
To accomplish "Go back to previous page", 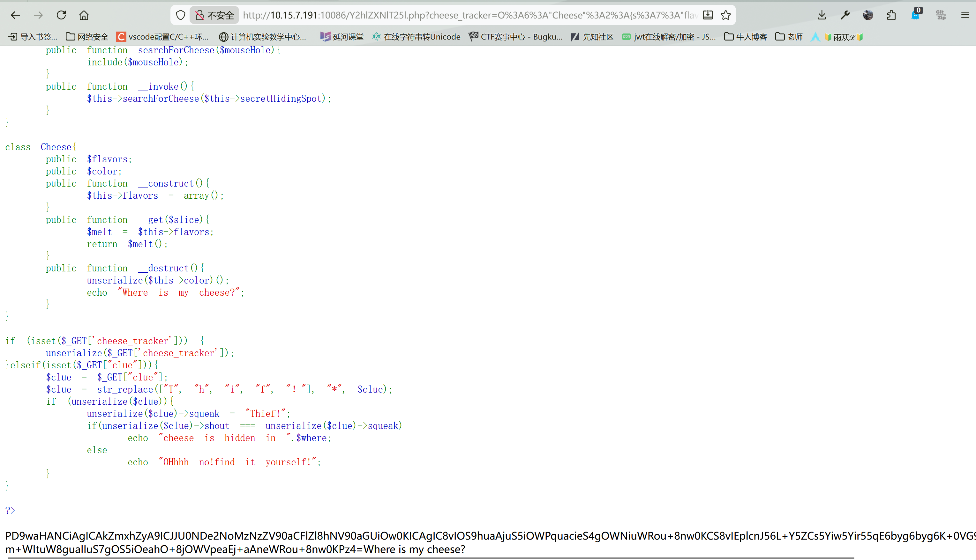I will pyautogui.click(x=15, y=15).
